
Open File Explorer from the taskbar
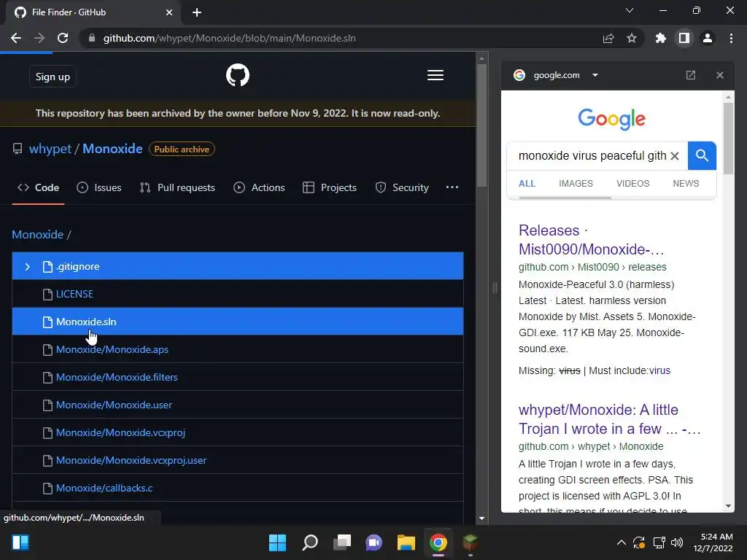[x=406, y=542]
